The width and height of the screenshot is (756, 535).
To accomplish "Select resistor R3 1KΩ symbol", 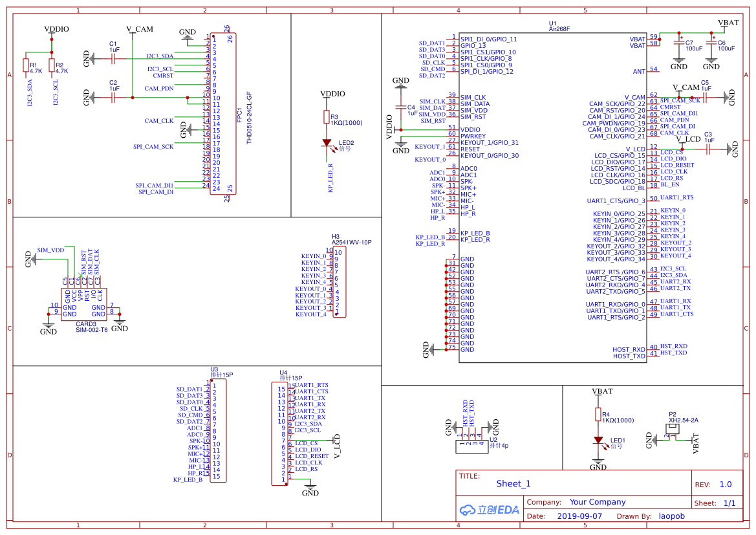I will click(327, 116).
